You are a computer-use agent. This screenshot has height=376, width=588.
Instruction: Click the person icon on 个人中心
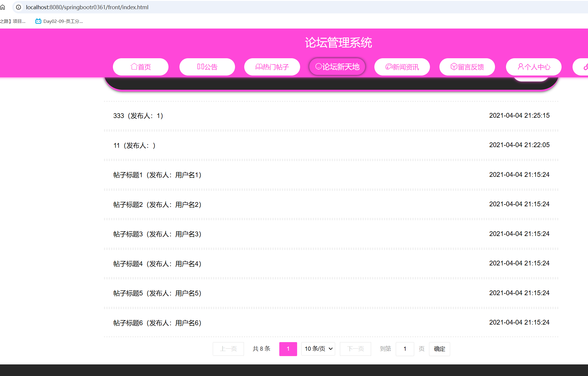coord(521,67)
